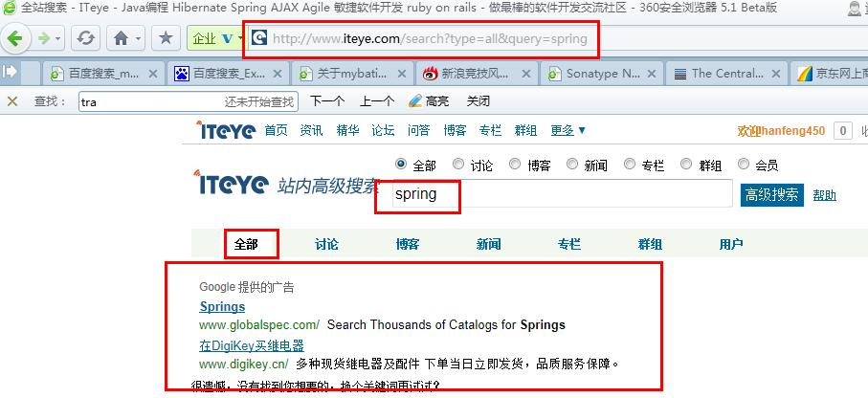Click the find text field containing tra
Screen dimensions: 868x398
click(x=189, y=101)
